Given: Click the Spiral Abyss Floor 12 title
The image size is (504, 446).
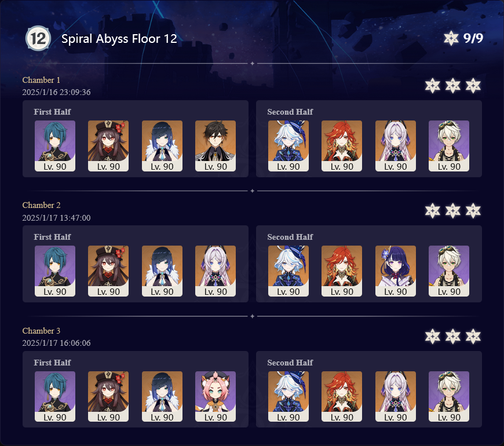Looking at the screenshot, I should [119, 39].
